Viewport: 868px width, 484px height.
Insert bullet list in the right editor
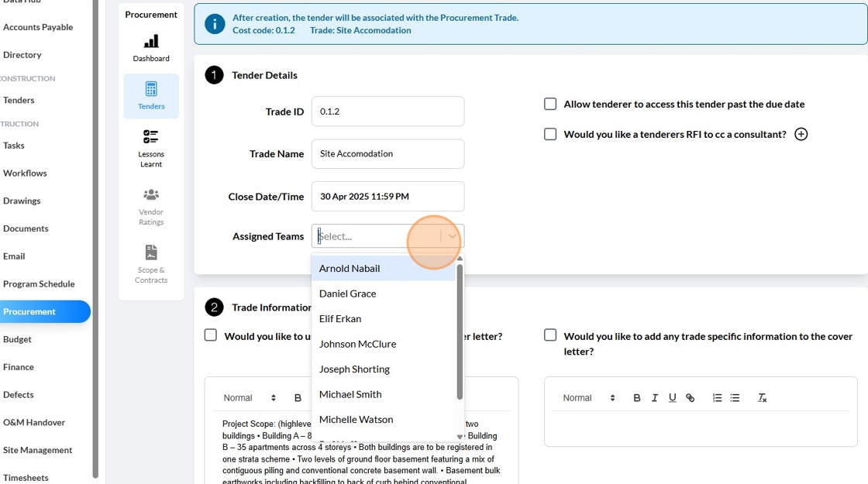click(x=735, y=398)
